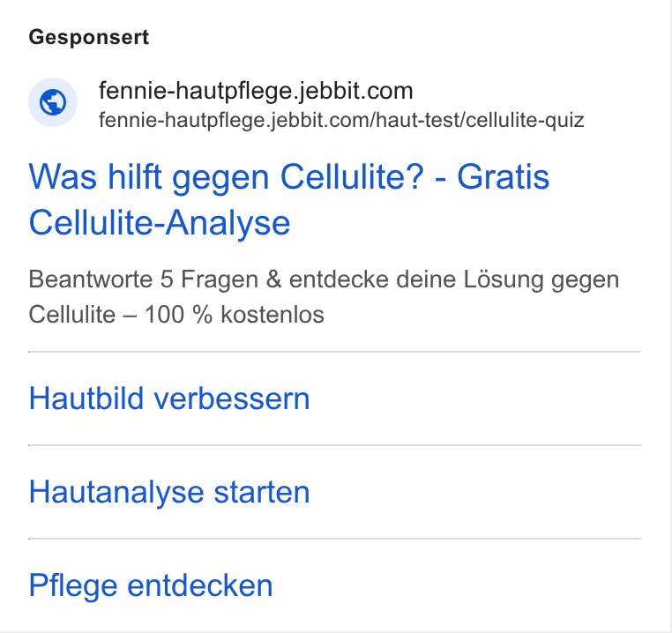The width and height of the screenshot is (672, 633).
Task: Click the round globe icon beside the domain
Action: tap(53, 102)
